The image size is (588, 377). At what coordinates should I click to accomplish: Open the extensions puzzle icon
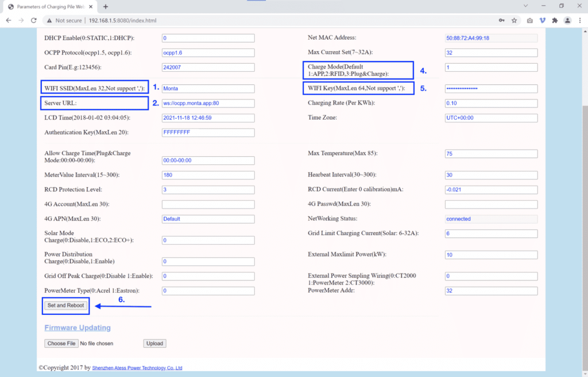coord(555,20)
